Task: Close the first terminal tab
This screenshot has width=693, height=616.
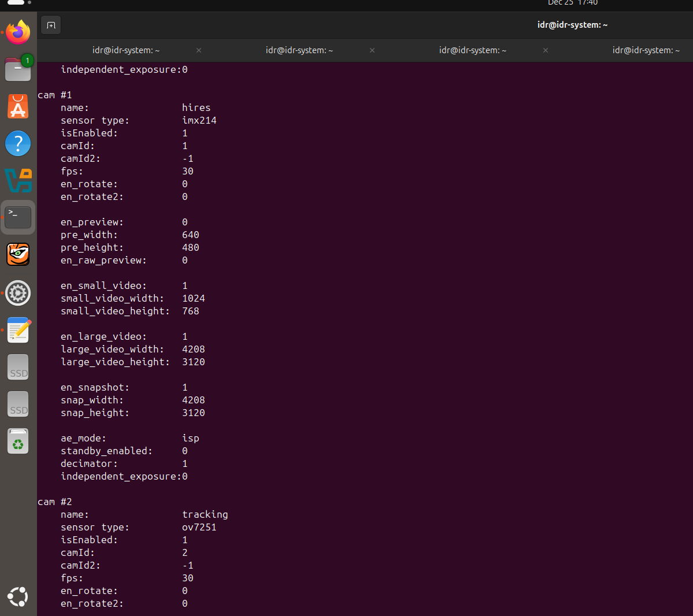Action: 198,50
